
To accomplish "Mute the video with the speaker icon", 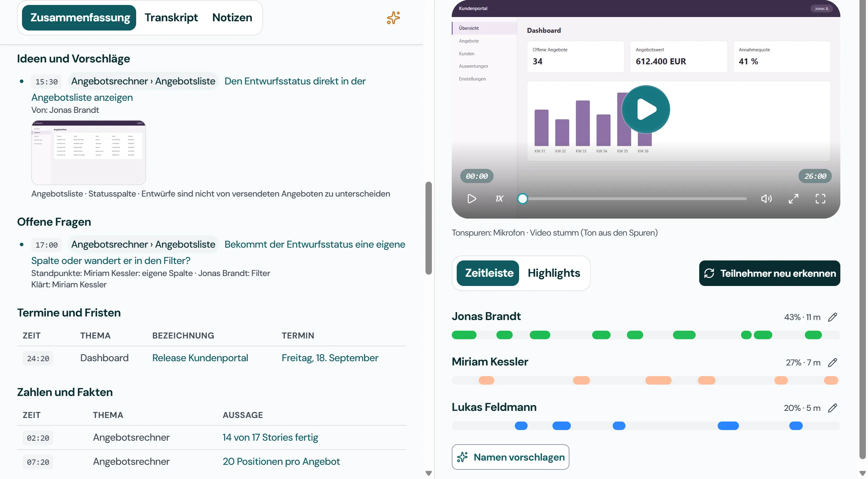I will click(x=766, y=199).
